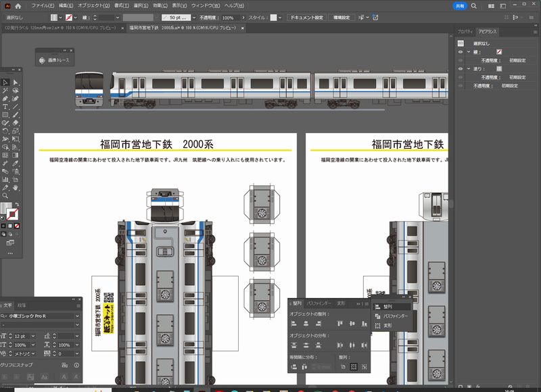Open the brush definition 50 pt dropdown
The image size is (541, 392).
(193, 17)
